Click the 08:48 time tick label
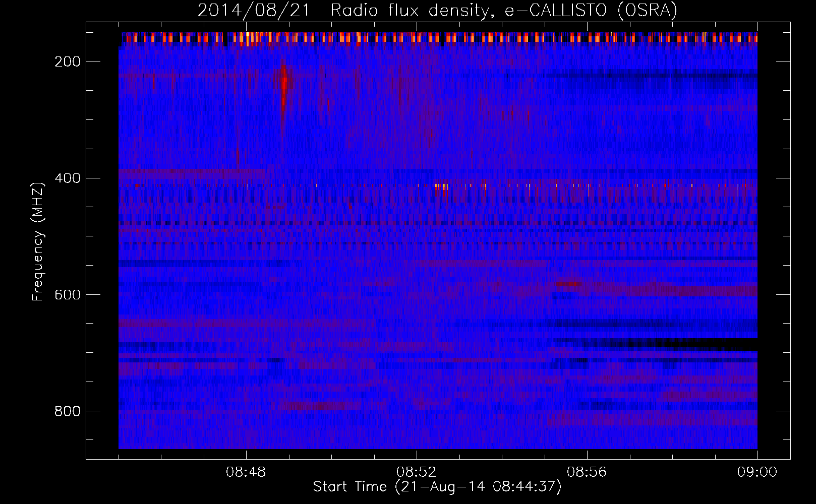Viewport: 816px width, 504px height. click(246, 472)
